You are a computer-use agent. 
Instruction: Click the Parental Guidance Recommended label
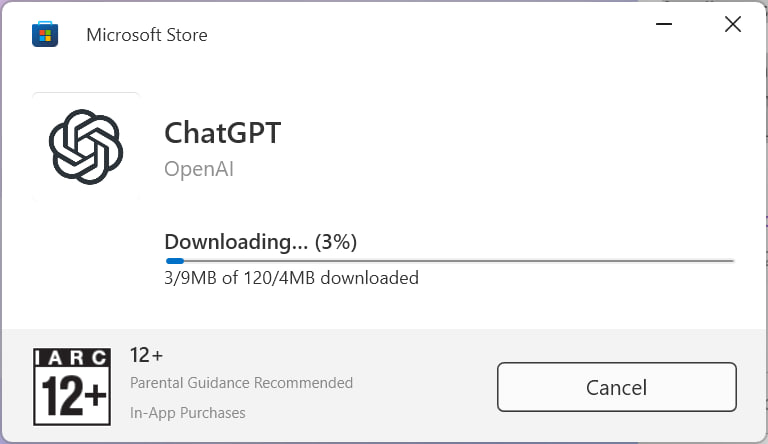(241, 383)
